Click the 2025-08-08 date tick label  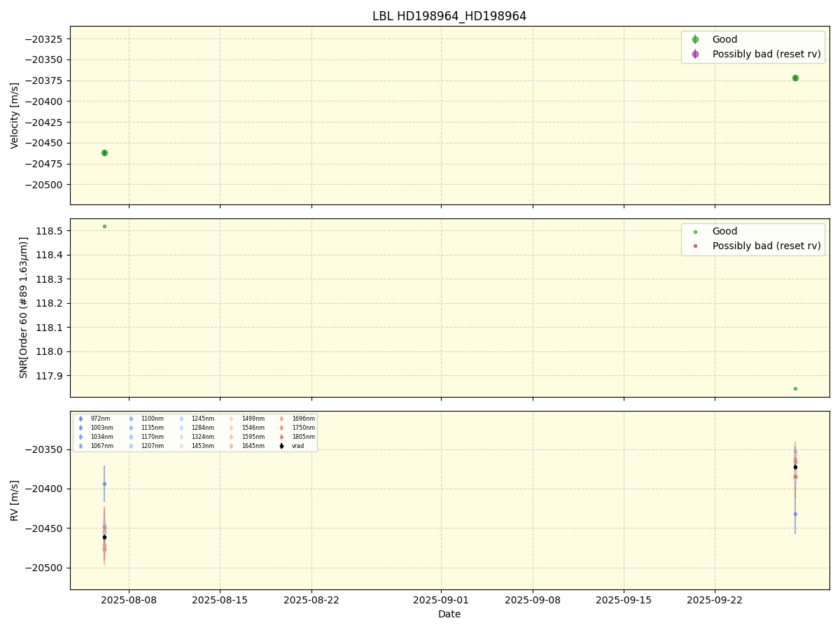pos(129,600)
